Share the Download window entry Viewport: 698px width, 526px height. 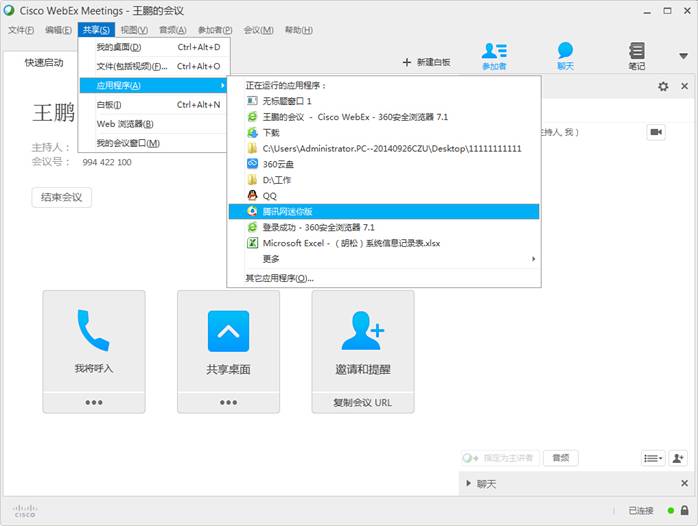click(384, 133)
